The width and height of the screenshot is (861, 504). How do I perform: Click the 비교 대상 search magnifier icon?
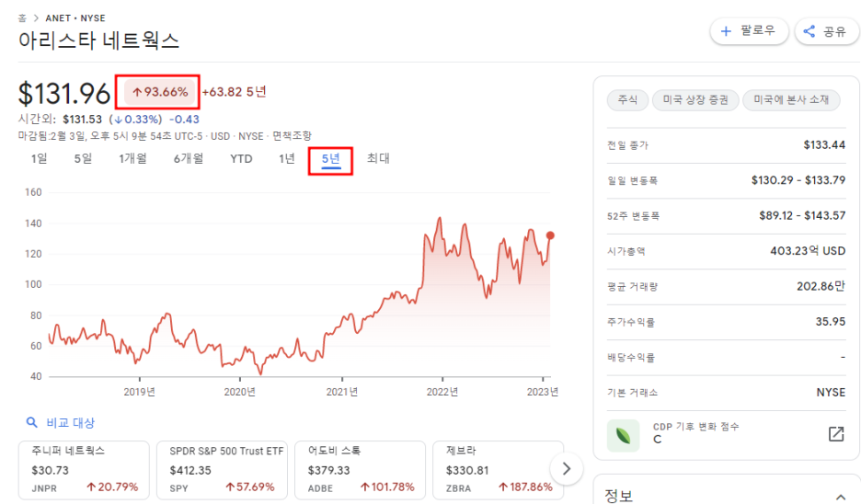point(32,422)
